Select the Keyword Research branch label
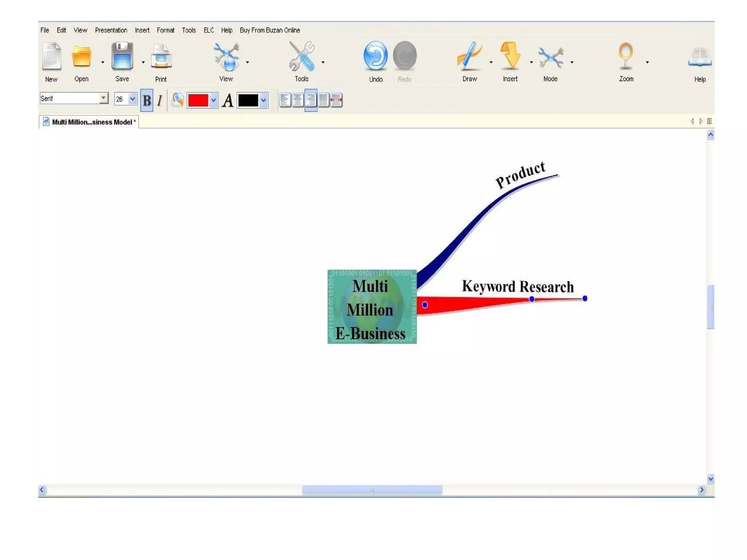747x560 pixels. [517, 287]
